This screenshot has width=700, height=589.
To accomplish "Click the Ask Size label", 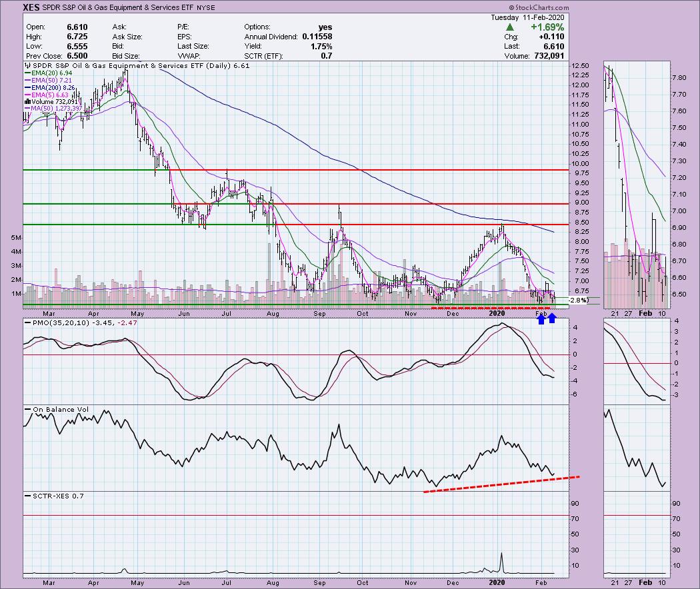I will (x=127, y=37).
